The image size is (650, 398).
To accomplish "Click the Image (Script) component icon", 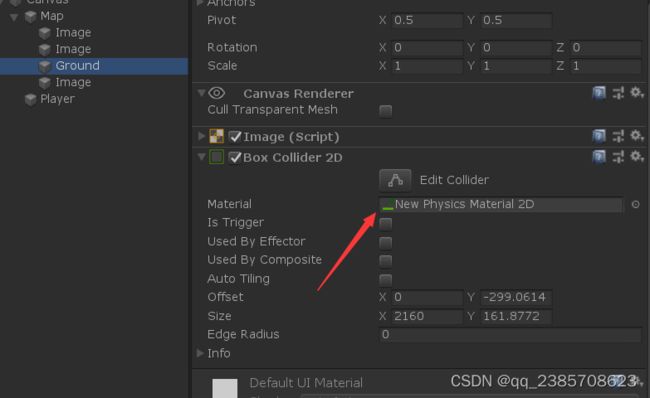I will pyautogui.click(x=216, y=136).
